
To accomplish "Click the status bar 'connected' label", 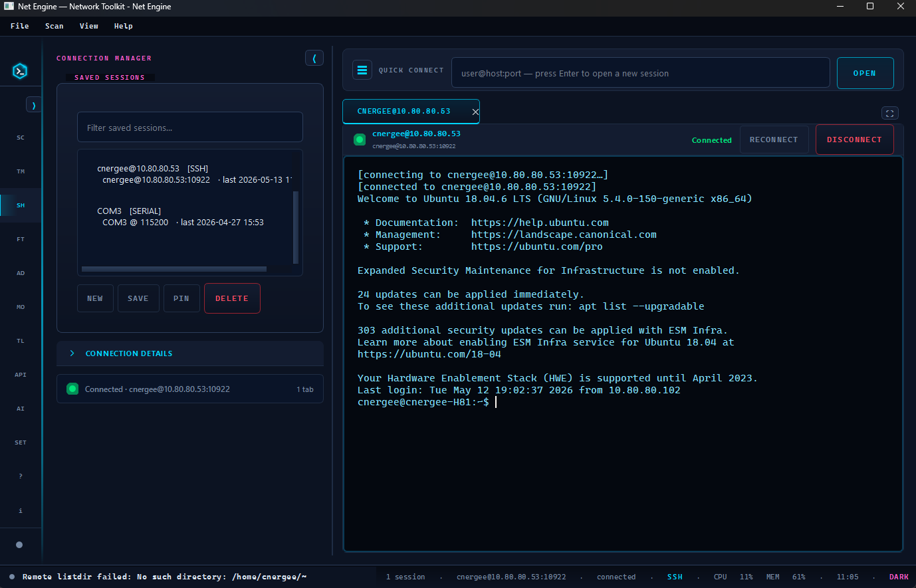I will coord(616,577).
